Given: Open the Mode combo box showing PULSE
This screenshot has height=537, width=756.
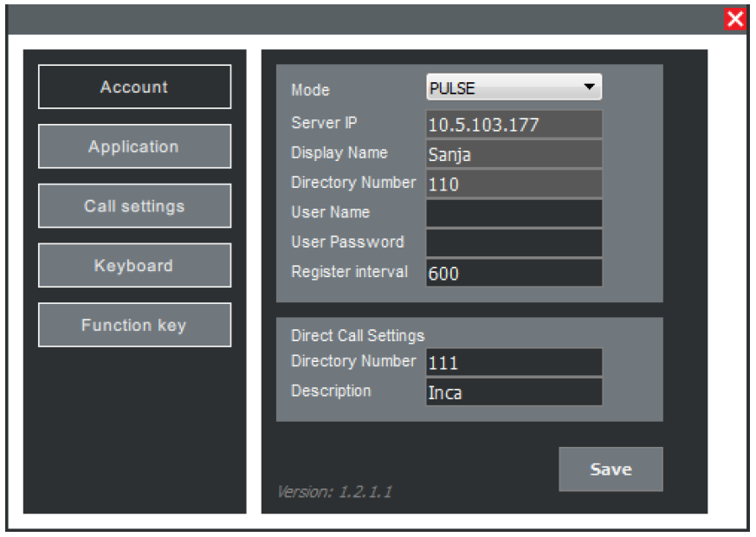Looking at the screenshot, I should coord(502,87).
